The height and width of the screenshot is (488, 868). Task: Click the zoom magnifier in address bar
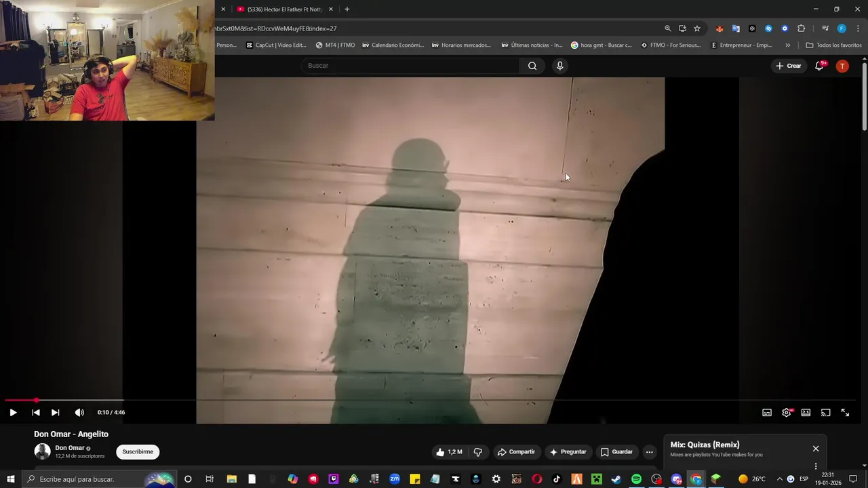coord(668,28)
